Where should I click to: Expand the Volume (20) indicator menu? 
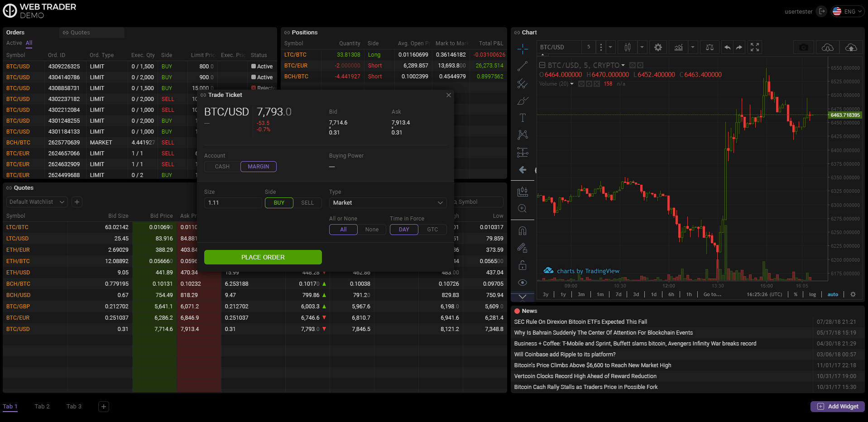(x=572, y=84)
